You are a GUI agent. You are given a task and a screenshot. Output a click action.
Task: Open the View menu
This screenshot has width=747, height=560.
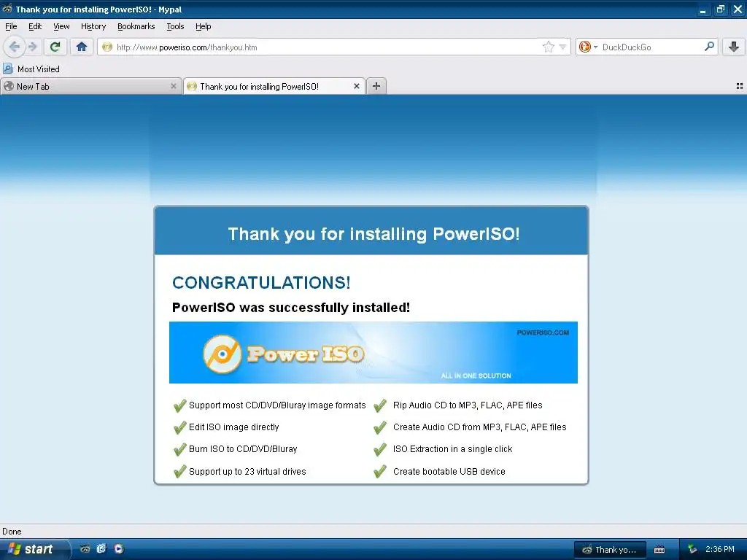(61, 26)
